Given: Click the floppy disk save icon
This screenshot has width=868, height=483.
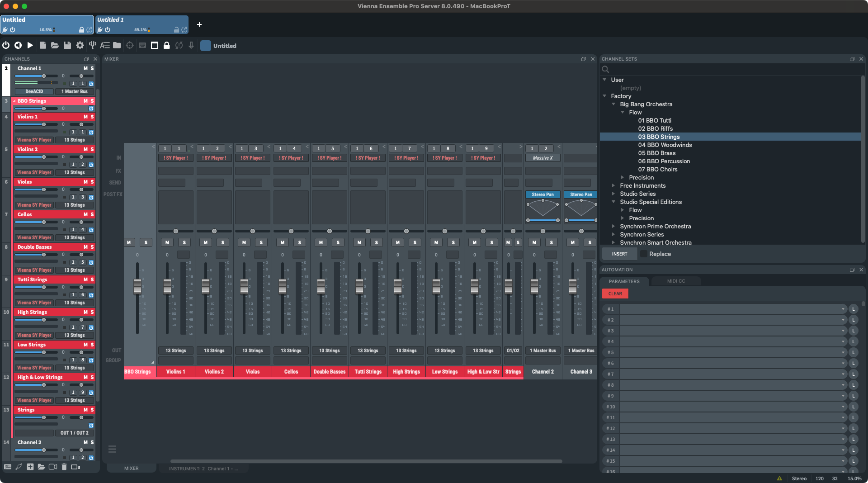Looking at the screenshot, I should 67,45.
